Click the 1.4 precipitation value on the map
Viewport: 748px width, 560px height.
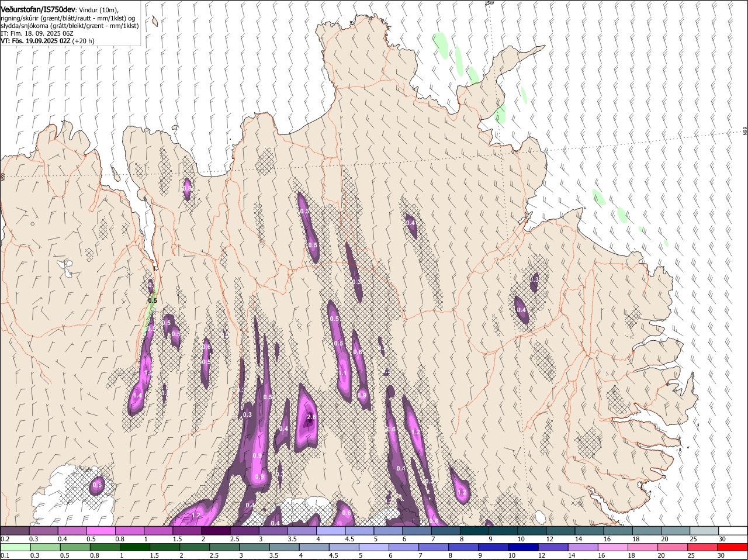click(x=137, y=396)
